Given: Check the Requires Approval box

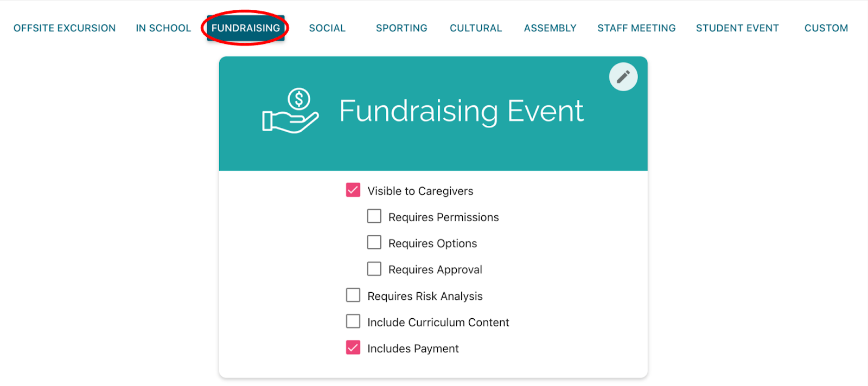Looking at the screenshot, I should 374,269.
